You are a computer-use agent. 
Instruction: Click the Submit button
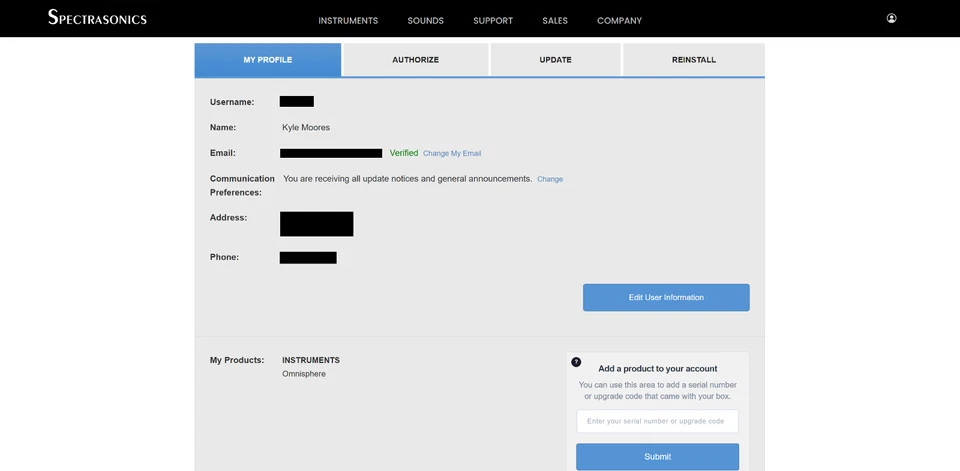coord(658,457)
